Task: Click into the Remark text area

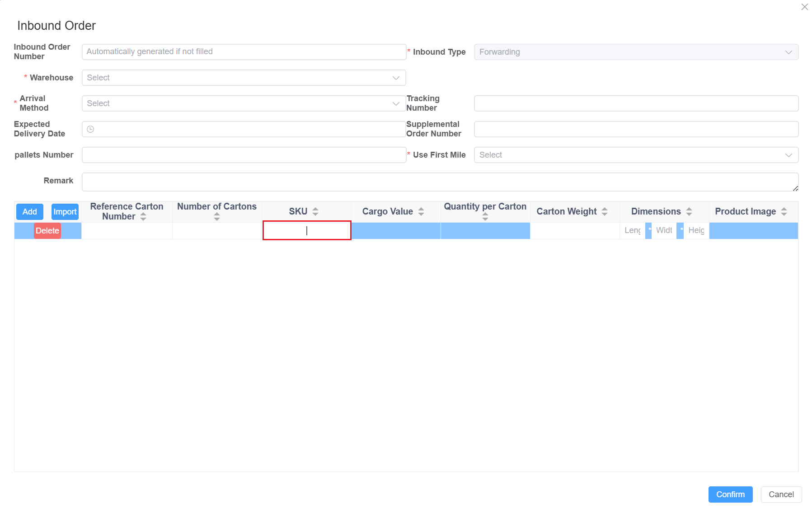Action: point(440,182)
